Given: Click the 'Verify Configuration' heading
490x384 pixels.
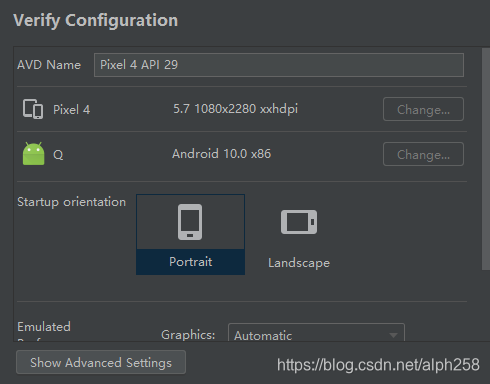Looking at the screenshot, I should pyautogui.click(x=96, y=20).
